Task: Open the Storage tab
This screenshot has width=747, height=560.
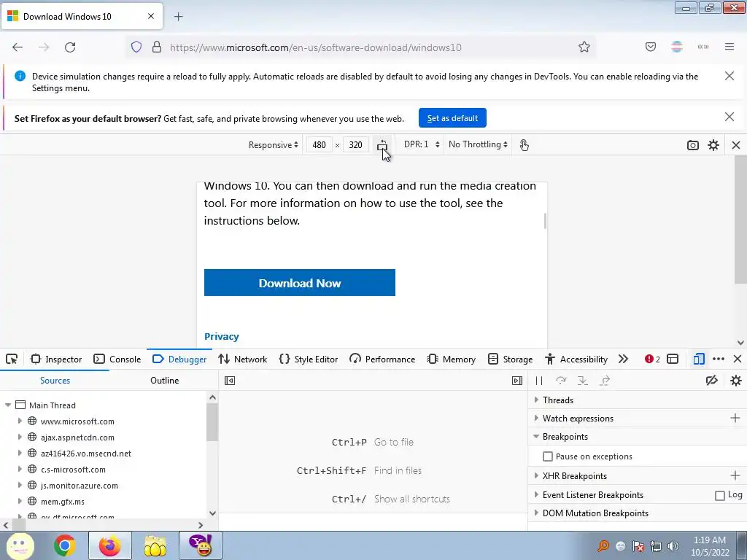Action: pyautogui.click(x=510, y=359)
